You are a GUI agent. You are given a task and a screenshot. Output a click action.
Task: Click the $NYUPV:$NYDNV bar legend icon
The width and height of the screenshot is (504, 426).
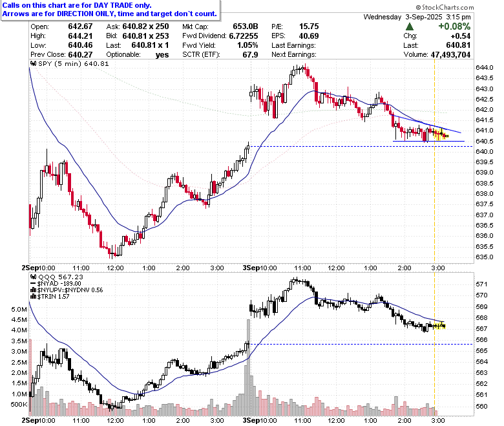click(x=34, y=290)
